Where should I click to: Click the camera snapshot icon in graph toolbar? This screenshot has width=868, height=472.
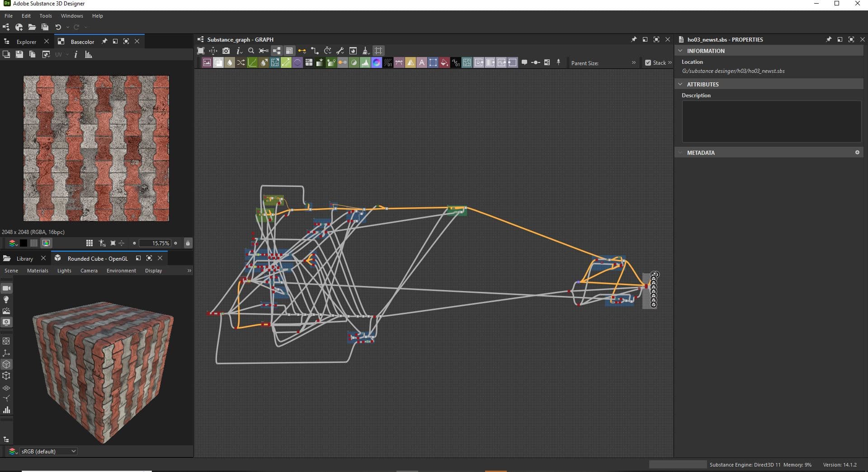[x=226, y=51]
